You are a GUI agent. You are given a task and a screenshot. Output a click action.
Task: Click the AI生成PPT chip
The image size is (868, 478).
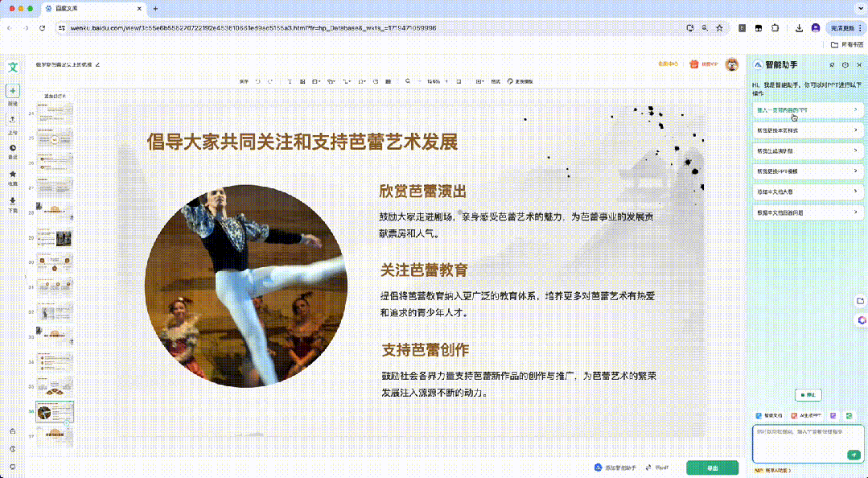tap(806, 415)
